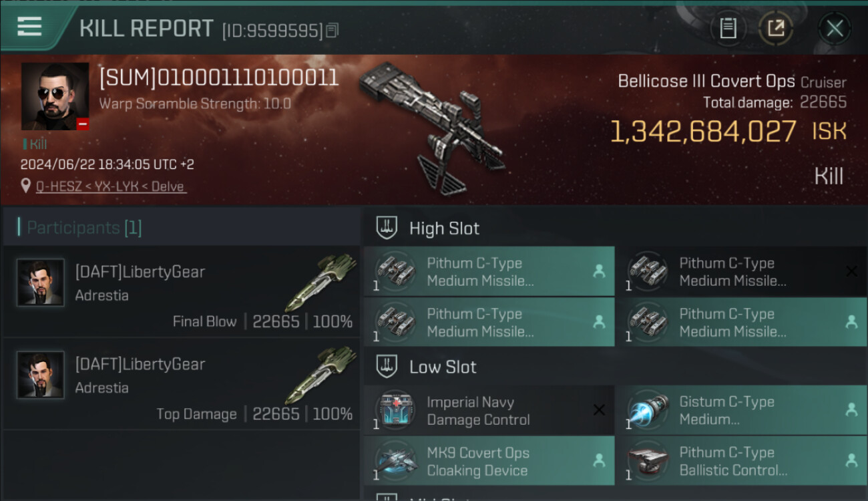Screen dimensions: 868x501
Task: Close the Kill Report window
Action: pos(835,28)
